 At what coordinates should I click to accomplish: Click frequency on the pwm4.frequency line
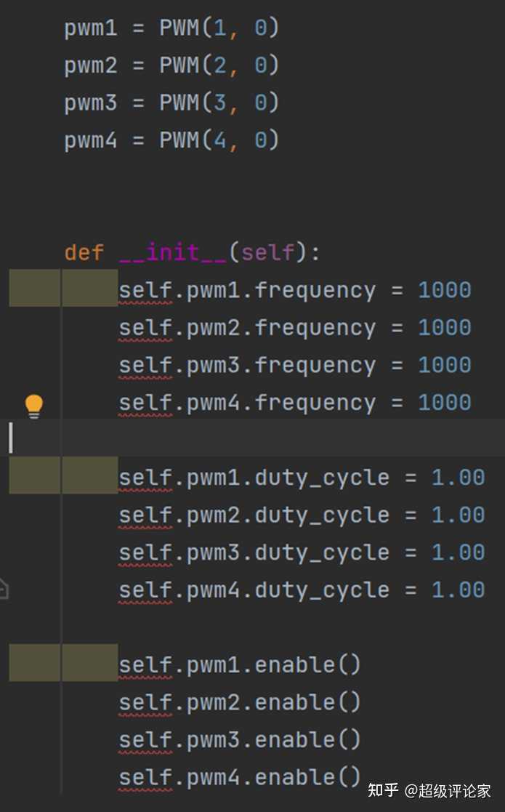tap(315, 403)
